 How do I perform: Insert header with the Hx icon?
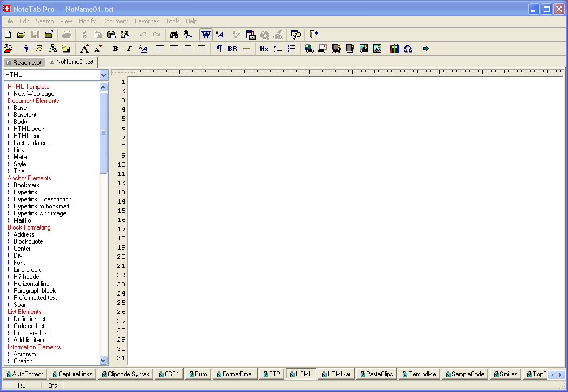click(264, 49)
